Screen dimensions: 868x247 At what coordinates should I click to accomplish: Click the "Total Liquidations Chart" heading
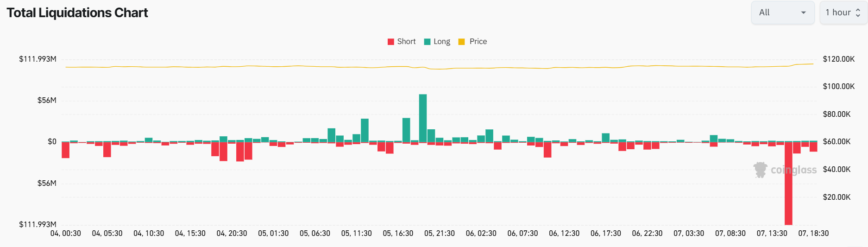[77, 13]
